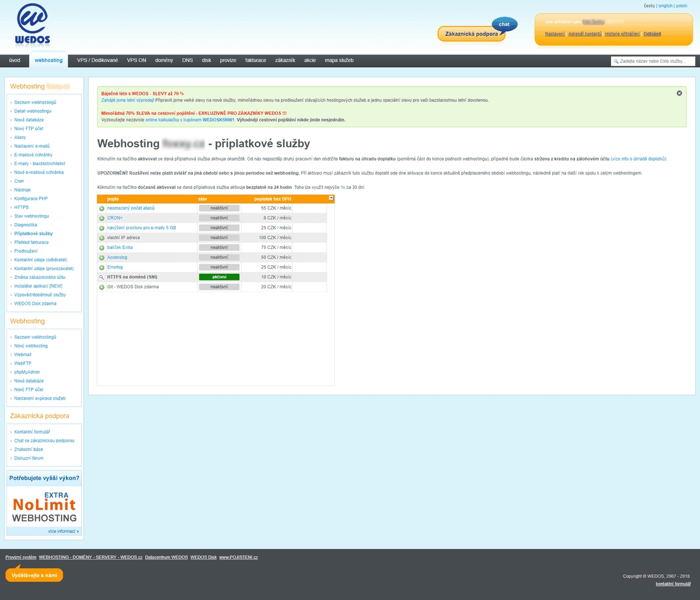The height and width of the screenshot is (600, 700).
Task: Open the VPS ON menu
Action: coord(136,60)
